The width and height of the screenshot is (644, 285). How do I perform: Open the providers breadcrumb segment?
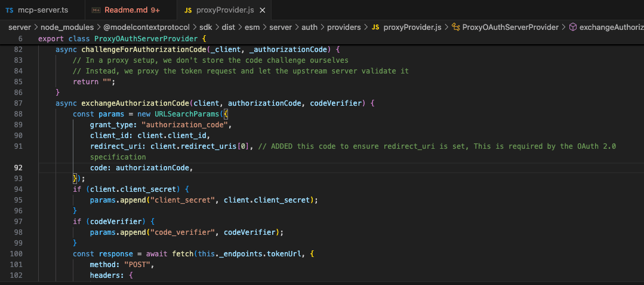[343, 27]
